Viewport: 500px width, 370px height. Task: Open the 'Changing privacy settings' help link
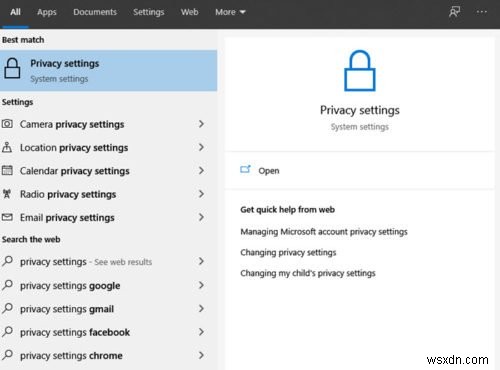click(288, 253)
